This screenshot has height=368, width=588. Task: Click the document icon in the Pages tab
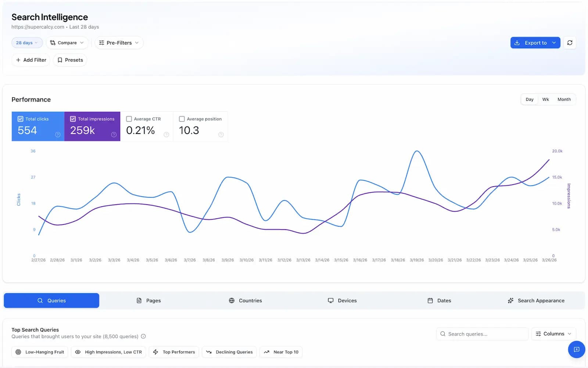pos(139,301)
